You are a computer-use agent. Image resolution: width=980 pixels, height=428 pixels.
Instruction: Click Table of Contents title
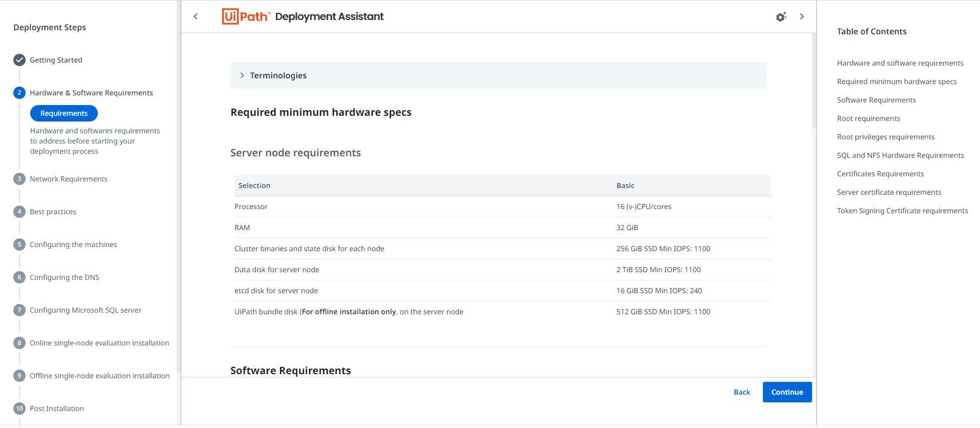click(871, 31)
